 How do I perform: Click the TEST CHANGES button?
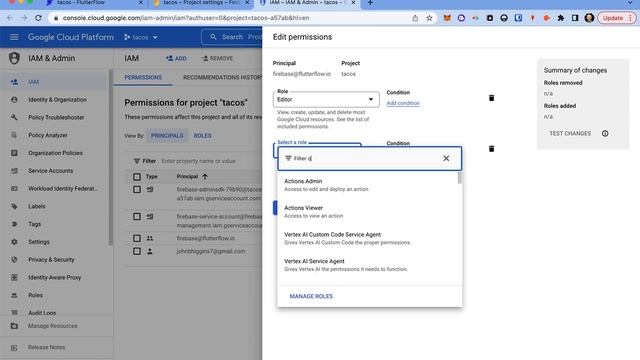tap(570, 133)
